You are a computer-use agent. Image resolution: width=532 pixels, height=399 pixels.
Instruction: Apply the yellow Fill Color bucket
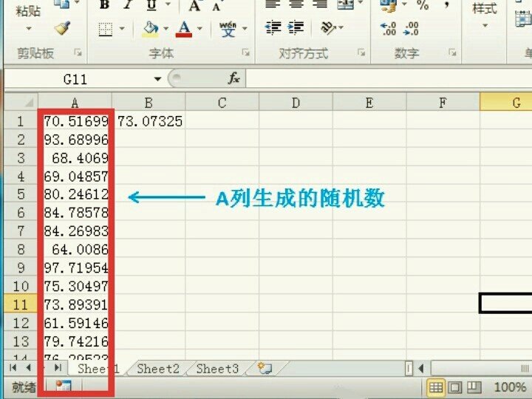(150, 29)
